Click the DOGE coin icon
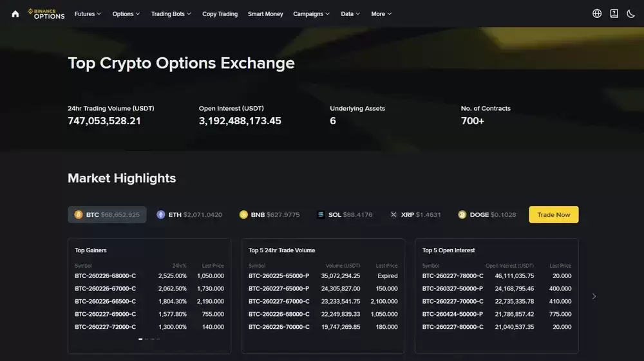The height and width of the screenshot is (361, 644). [x=462, y=214]
